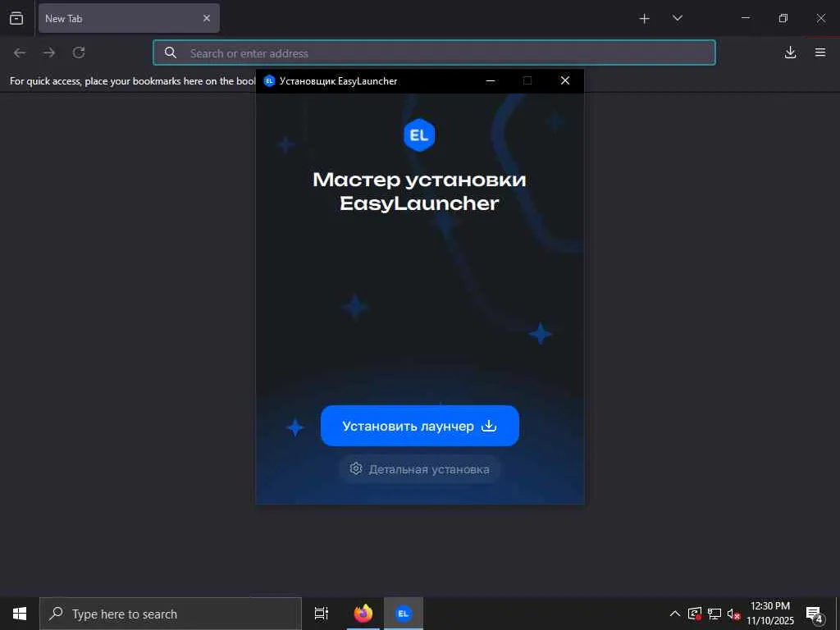Click the Мастер установки EasyLauncher heading
840x630 pixels.
tap(419, 191)
